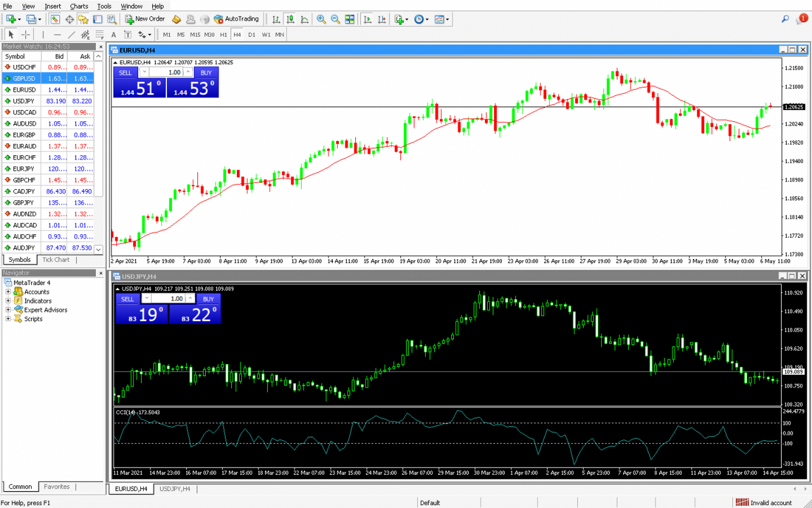The width and height of the screenshot is (812, 508).
Task: Expand the Indicators tree in Navigator
Action: pyautogui.click(x=8, y=300)
